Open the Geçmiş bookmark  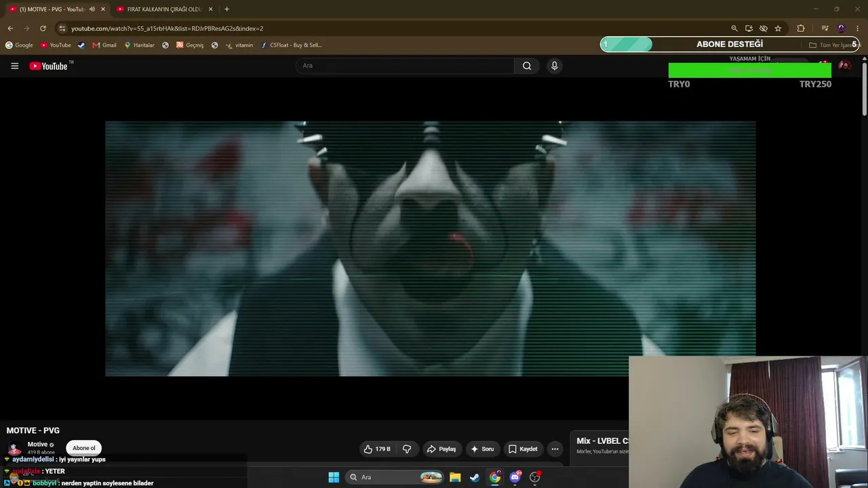(190, 45)
